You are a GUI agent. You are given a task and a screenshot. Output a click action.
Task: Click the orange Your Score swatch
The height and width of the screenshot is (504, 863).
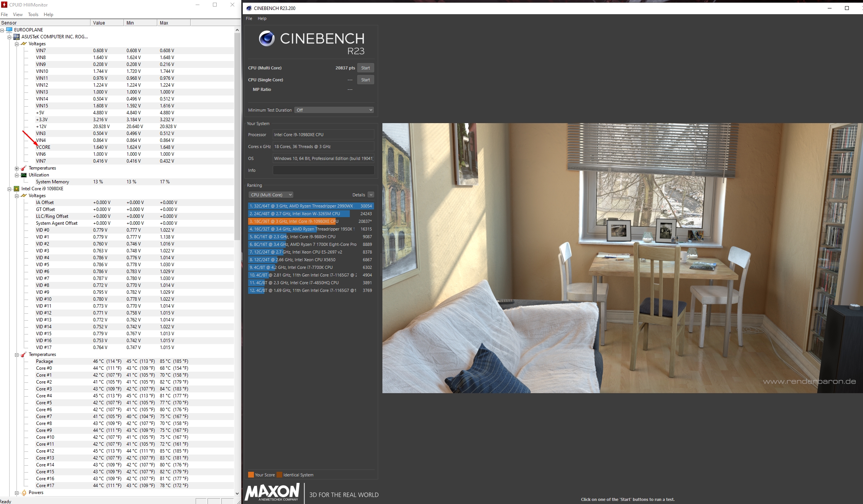click(x=251, y=475)
